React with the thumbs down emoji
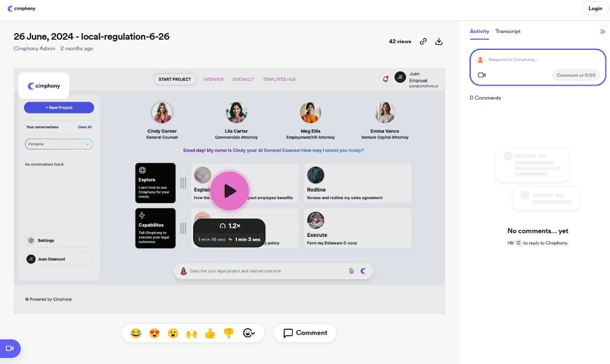 (229, 333)
